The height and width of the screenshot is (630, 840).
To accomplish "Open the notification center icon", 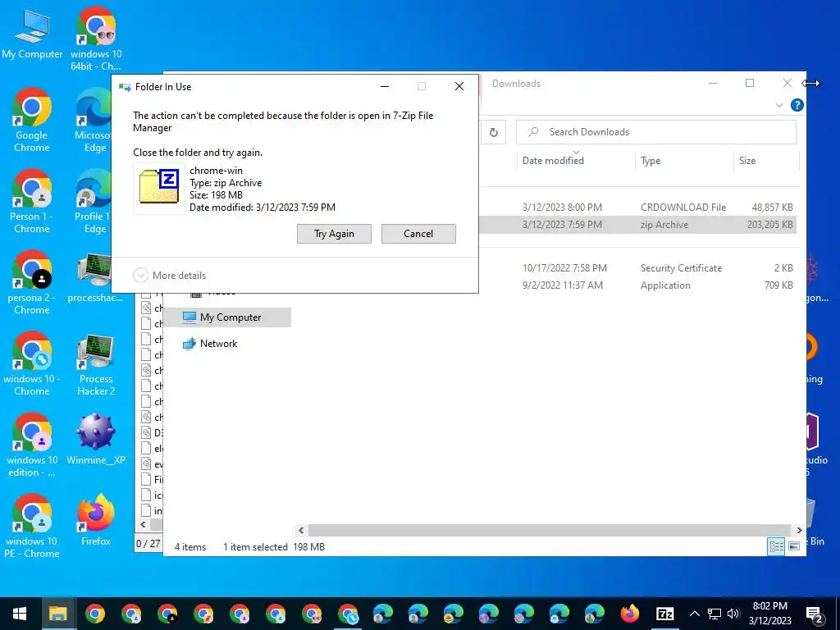I will (x=815, y=614).
